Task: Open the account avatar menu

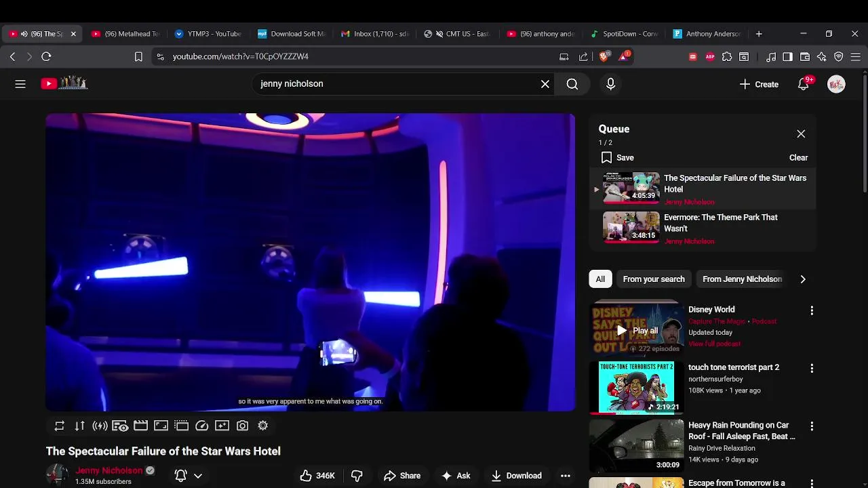Action: [x=836, y=84]
